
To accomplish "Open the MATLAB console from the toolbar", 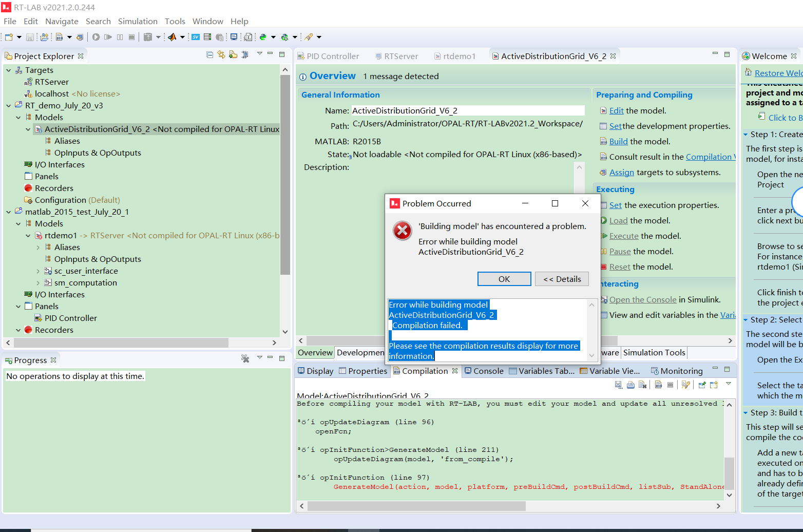I will coord(172,37).
